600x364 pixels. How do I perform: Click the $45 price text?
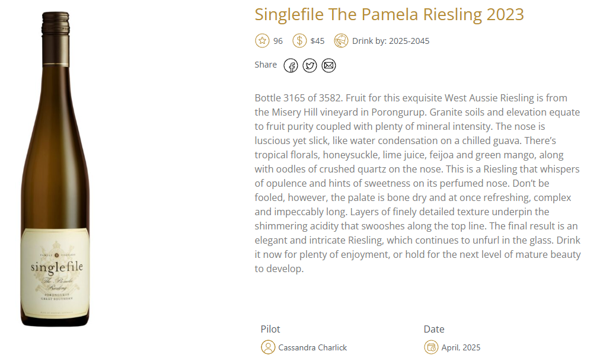[x=318, y=41]
